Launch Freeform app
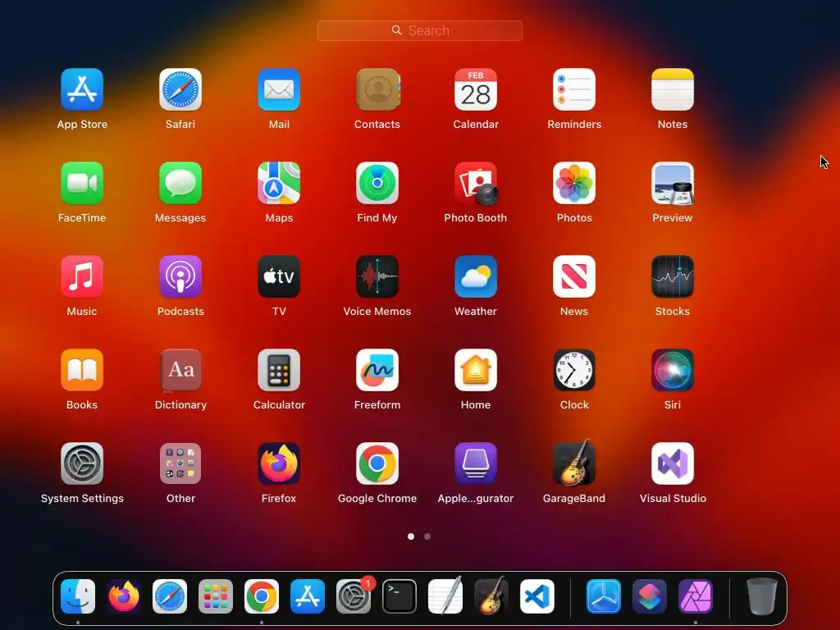This screenshot has width=840, height=630. pos(377,370)
